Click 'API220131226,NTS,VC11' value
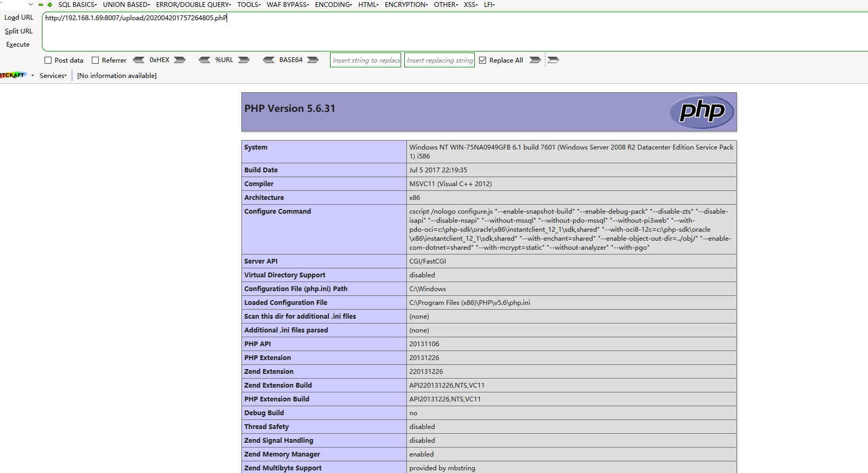 pyautogui.click(x=447, y=386)
